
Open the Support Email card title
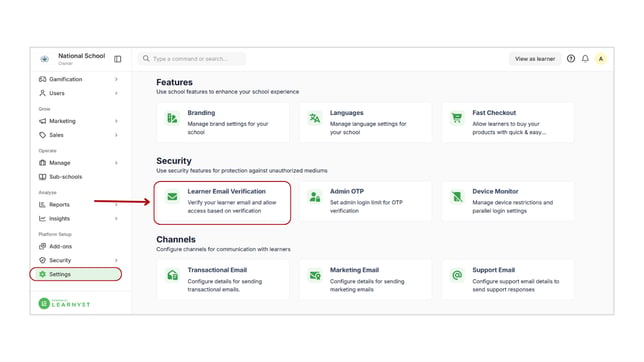(x=493, y=270)
